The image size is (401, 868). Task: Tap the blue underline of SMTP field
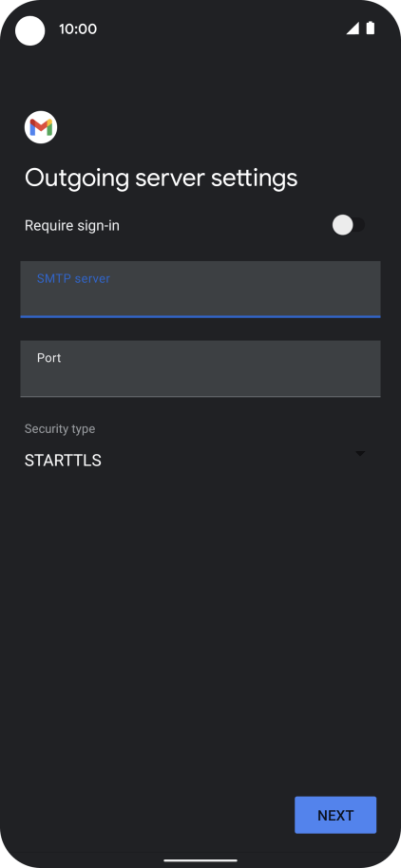point(200,316)
